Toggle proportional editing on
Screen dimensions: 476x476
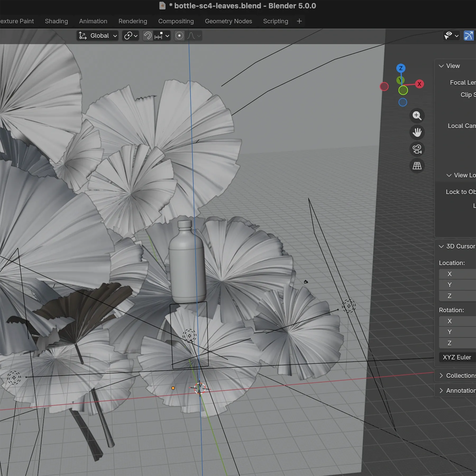[179, 36]
